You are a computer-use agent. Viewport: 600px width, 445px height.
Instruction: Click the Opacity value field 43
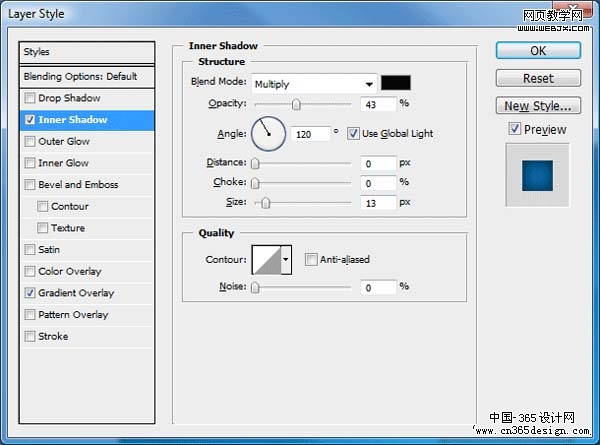click(378, 104)
